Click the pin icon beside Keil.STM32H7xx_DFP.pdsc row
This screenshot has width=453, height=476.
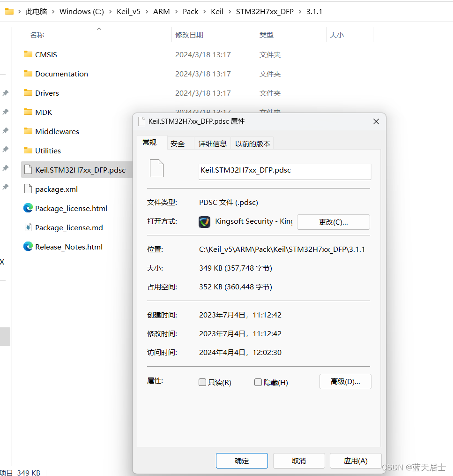point(6,168)
